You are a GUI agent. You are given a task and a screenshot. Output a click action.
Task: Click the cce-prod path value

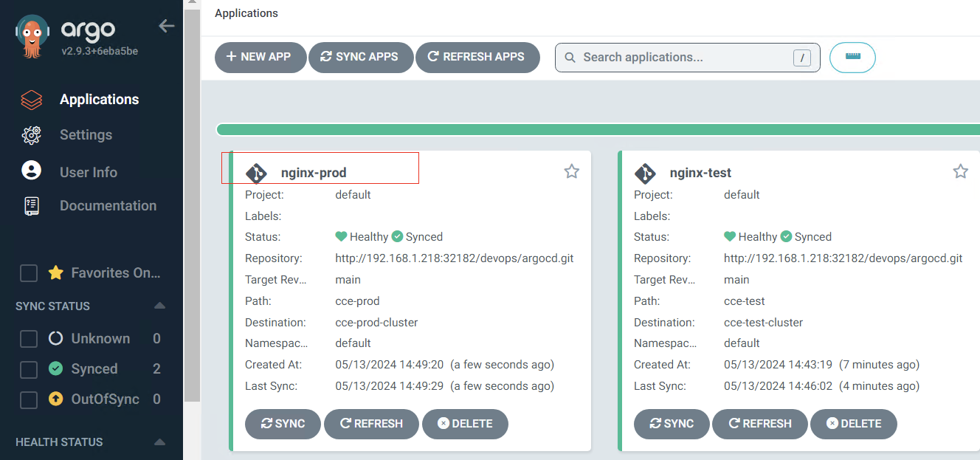pyautogui.click(x=357, y=301)
